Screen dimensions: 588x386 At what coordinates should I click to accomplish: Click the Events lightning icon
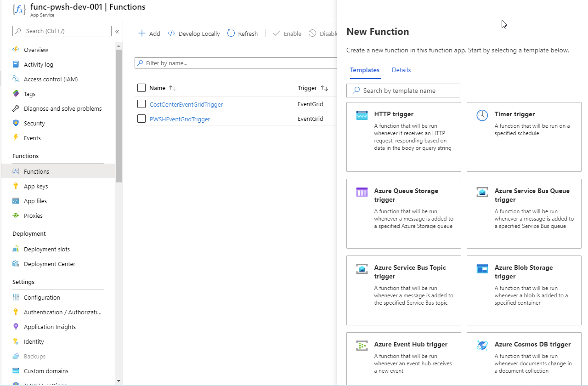coord(16,138)
